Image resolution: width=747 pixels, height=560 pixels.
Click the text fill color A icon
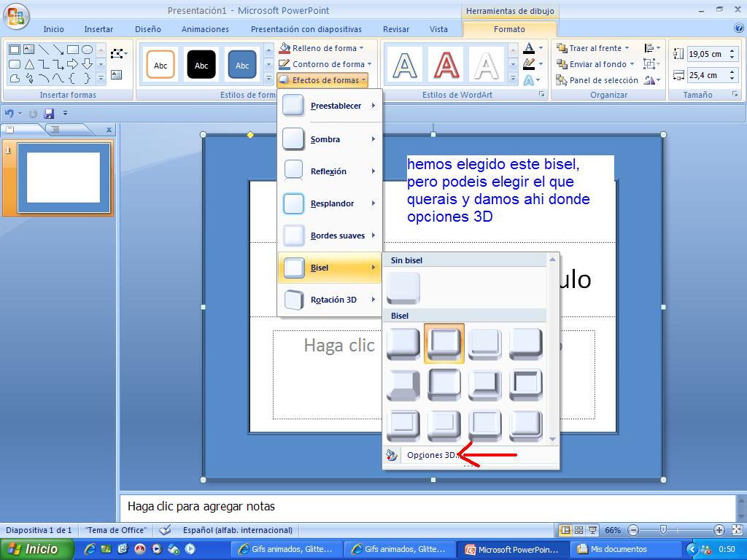(529, 47)
